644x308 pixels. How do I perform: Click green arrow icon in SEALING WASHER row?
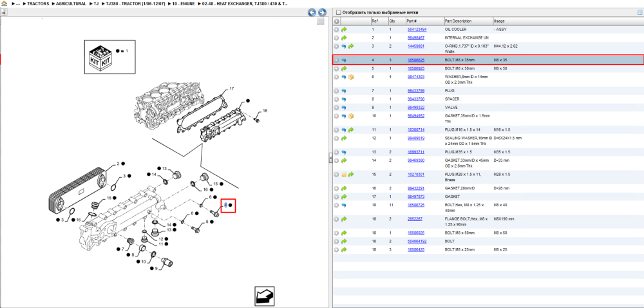(344, 139)
